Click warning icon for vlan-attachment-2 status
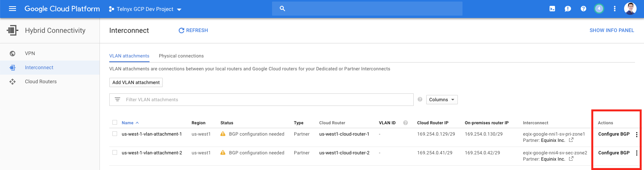 pyautogui.click(x=223, y=152)
